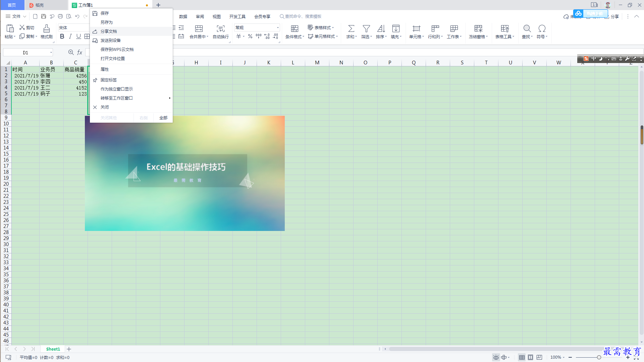The height and width of the screenshot is (362, 644).
Task: Click the Find (查找) magnifier icon
Action: coord(527,28)
